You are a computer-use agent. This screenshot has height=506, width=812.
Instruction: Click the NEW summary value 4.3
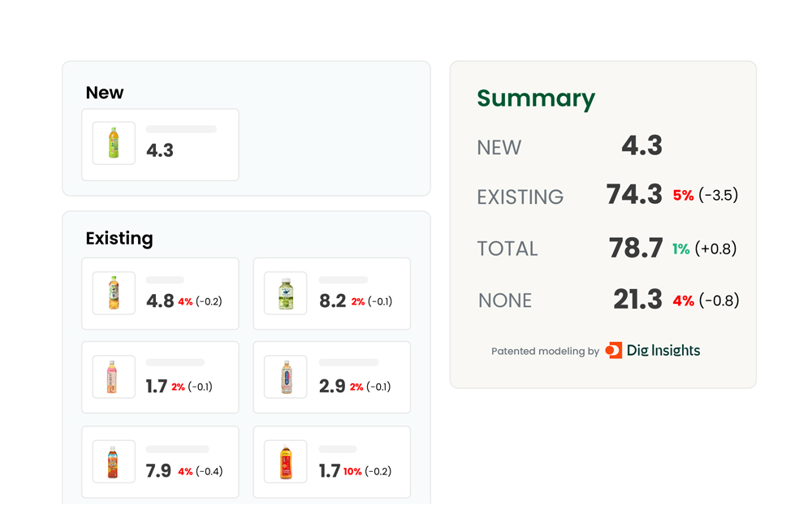click(641, 146)
